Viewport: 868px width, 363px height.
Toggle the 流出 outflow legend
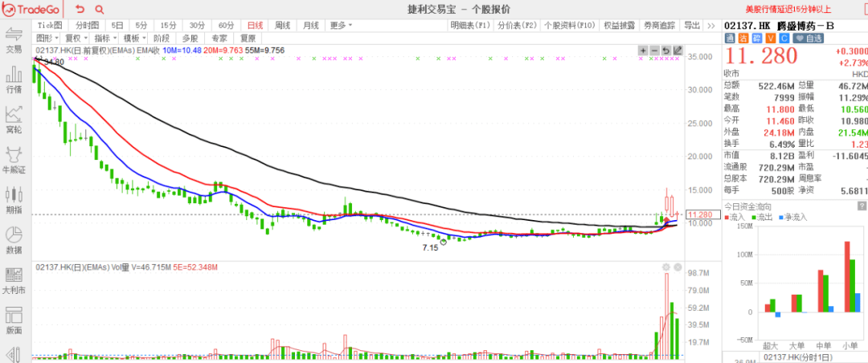[x=760, y=218]
